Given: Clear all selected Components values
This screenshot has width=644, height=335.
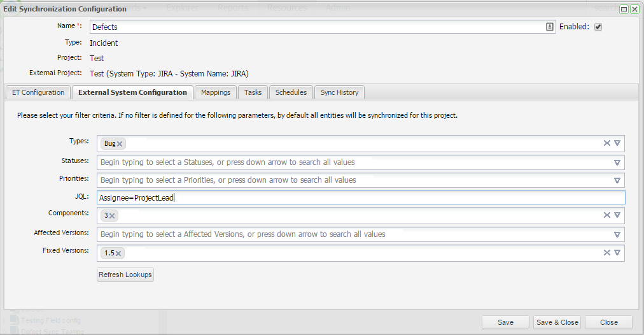Looking at the screenshot, I should coord(607,215).
